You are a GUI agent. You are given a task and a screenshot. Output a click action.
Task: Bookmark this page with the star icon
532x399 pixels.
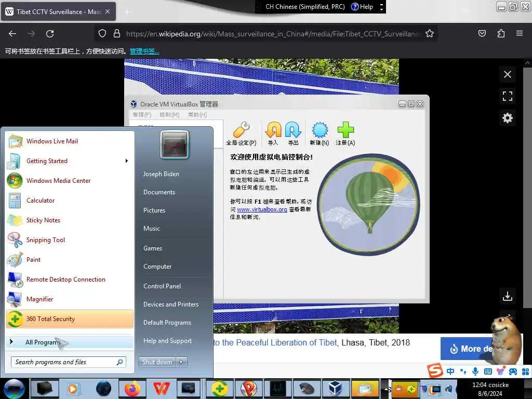[430, 34]
